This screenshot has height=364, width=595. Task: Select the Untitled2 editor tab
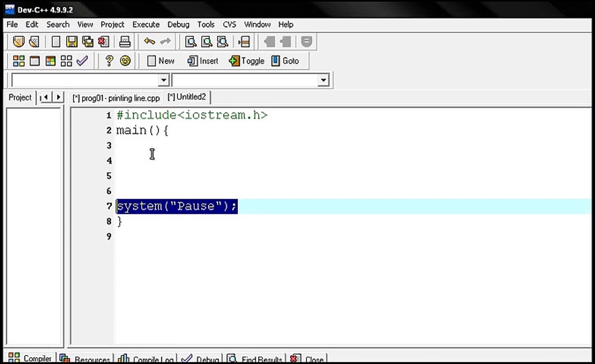point(187,97)
